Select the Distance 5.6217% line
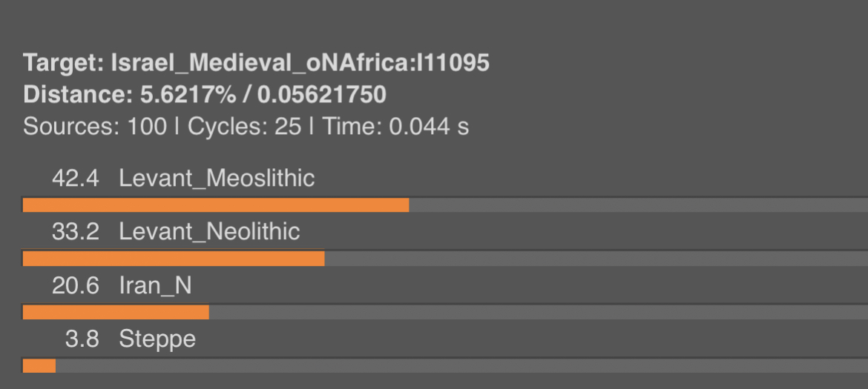Viewport: 868px width, 389px height. point(205,95)
